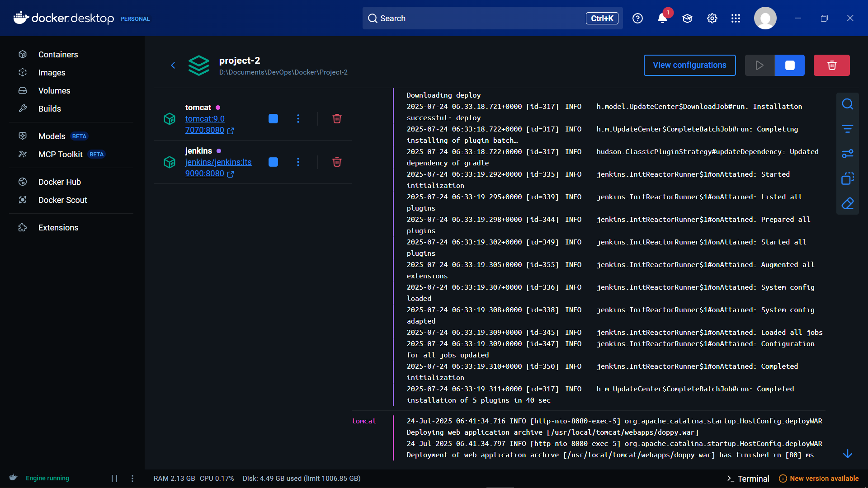This screenshot has height=488, width=868.
Task: Clear the logs with eraser icon
Action: (848, 203)
